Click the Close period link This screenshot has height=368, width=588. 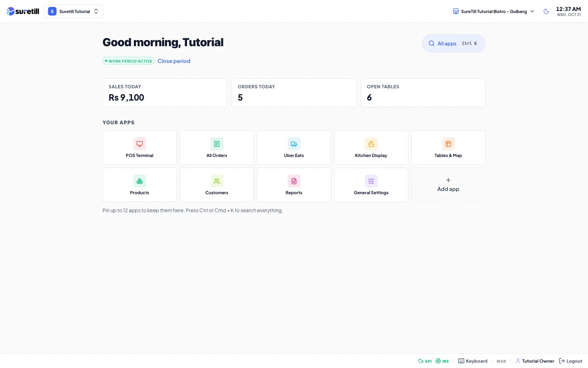point(174,61)
